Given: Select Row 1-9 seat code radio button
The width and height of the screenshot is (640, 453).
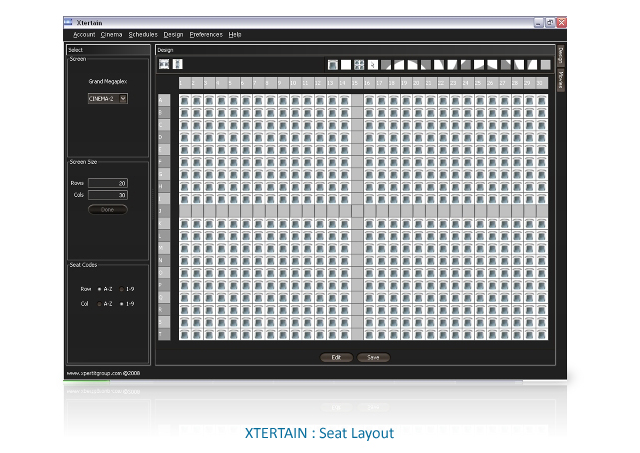Looking at the screenshot, I should pyautogui.click(x=121, y=289).
